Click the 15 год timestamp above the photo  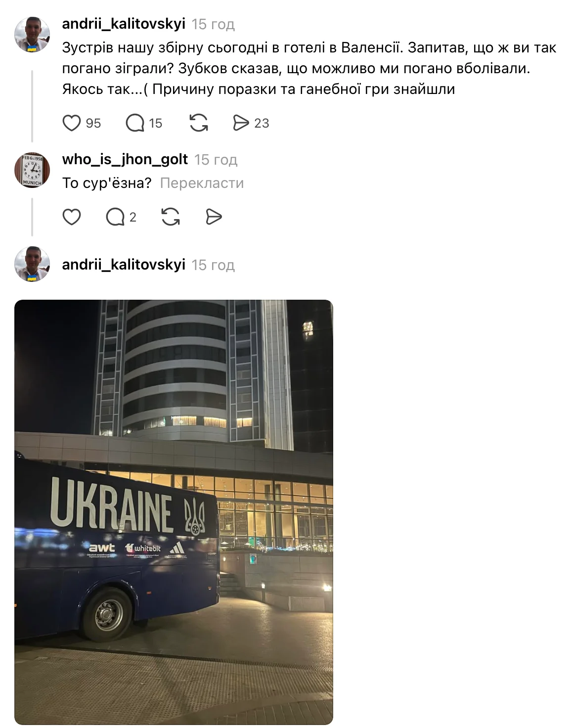(x=213, y=265)
